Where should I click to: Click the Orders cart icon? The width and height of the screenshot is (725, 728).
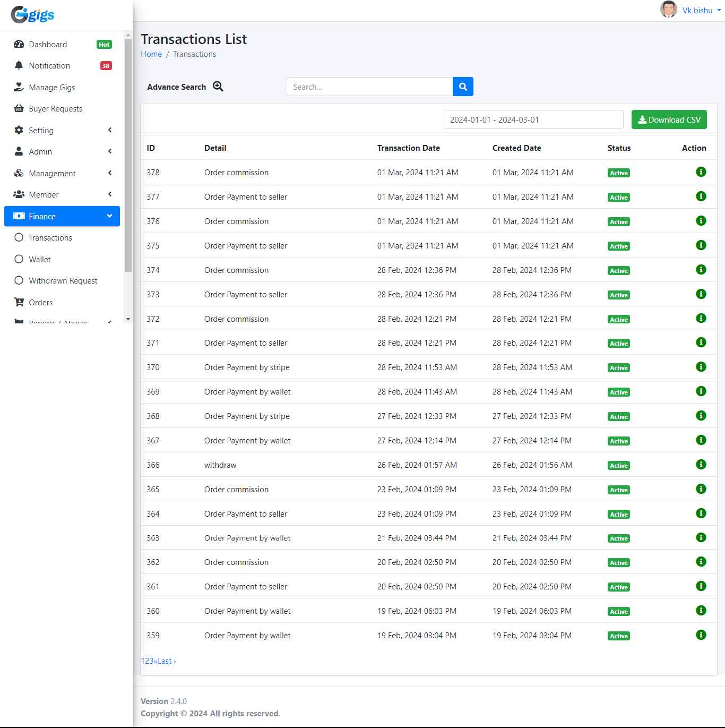point(19,302)
